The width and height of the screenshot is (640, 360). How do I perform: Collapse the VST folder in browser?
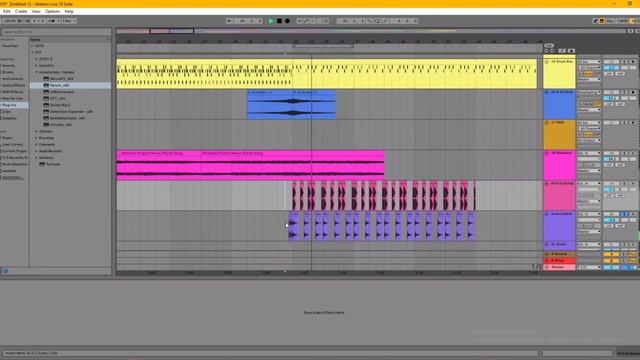click(x=33, y=53)
